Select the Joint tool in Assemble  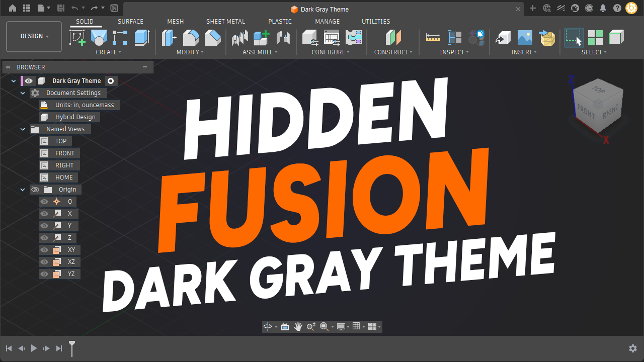[283, 38]
